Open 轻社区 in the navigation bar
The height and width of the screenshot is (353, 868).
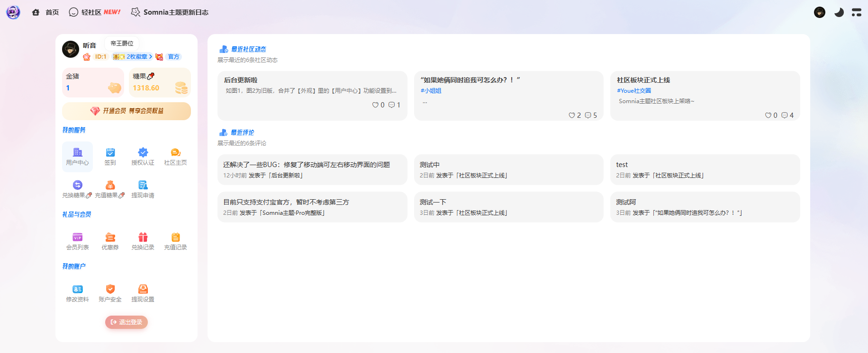(95, 12)
